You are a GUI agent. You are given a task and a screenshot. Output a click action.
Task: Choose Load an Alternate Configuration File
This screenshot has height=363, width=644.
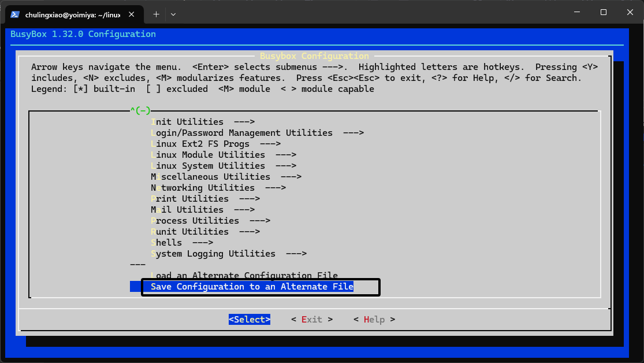(x=244, y=276)
